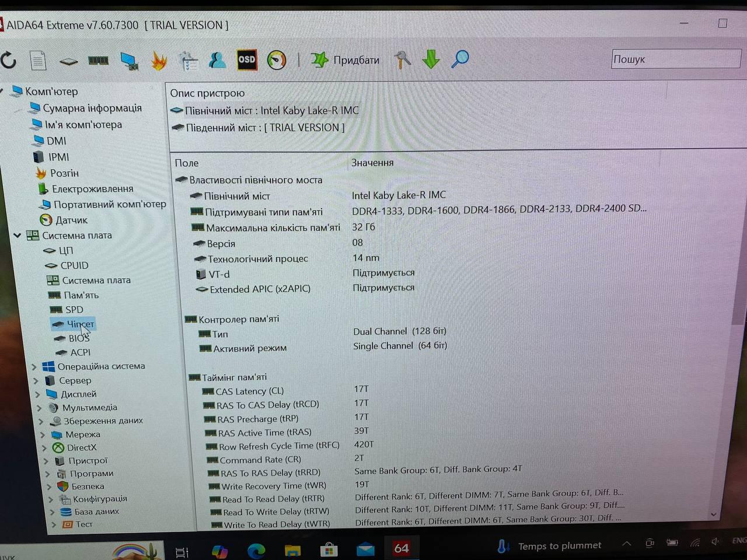747x560 pixels.
Task: Expand the DirectX branch
Action: [44, 448]
